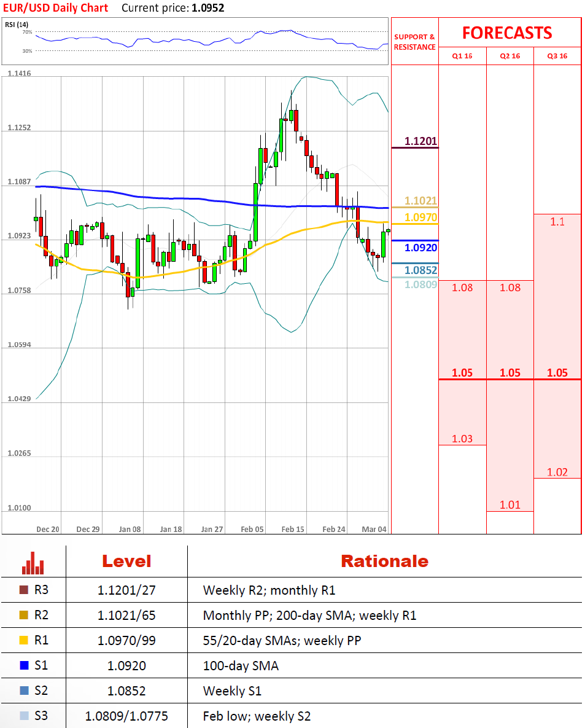Click the R1 level cell 1.0970/99
Screen dimensions: 585x728
tap(126, 640)
